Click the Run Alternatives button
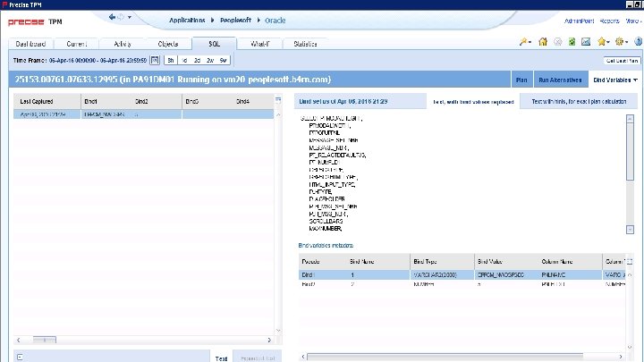Image resolution: width=644 pixels, height=362 pixels. (560, 80)
